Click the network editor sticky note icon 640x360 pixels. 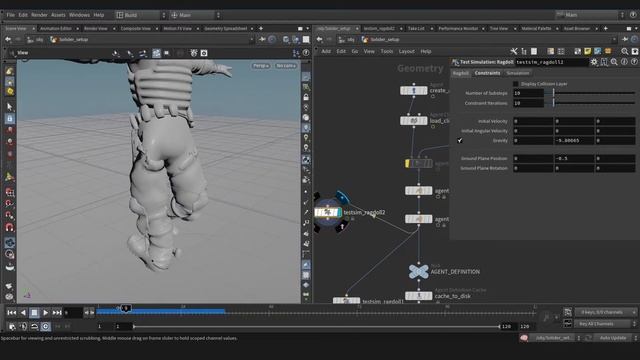[587, 51]
